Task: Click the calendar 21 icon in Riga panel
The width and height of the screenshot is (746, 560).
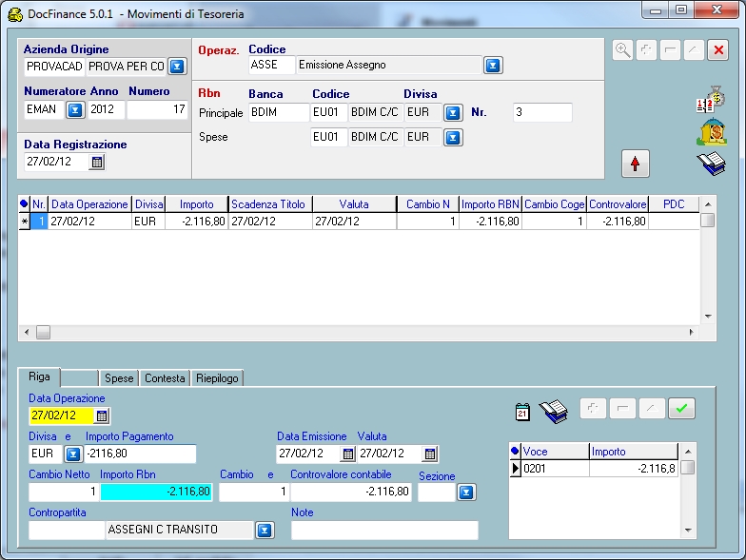Action: 522,411
